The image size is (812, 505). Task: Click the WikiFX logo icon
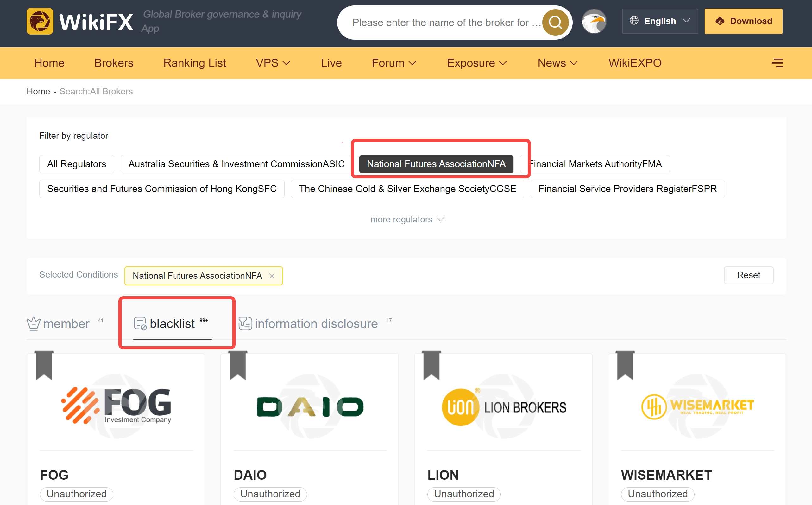(x=40, y=21)
